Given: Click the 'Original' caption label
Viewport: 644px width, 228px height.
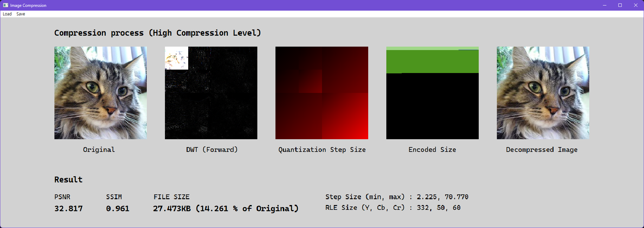Looking at the screenshot, I should pos(99,149).
